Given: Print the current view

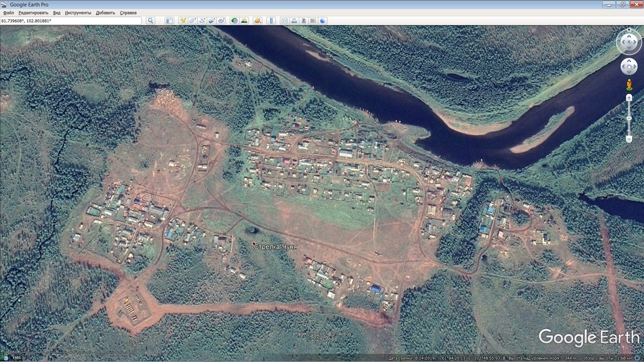Looking at the screenshot, I should point(294,20).
